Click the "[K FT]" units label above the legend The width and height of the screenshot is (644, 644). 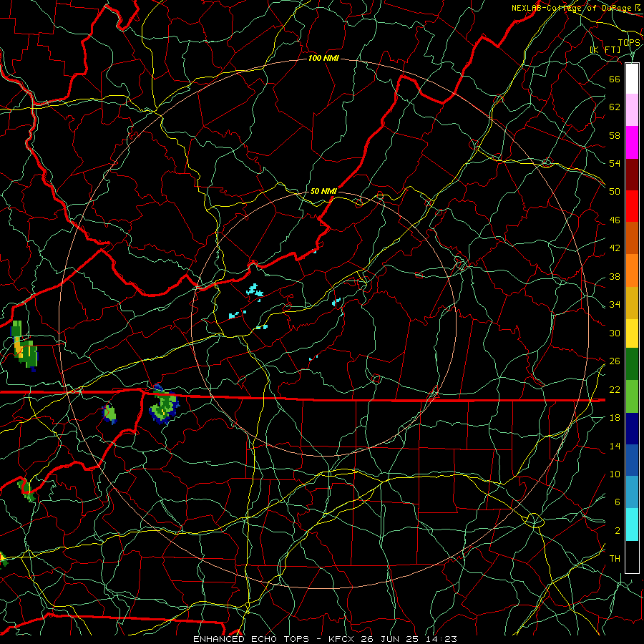[x=605, y=50]
